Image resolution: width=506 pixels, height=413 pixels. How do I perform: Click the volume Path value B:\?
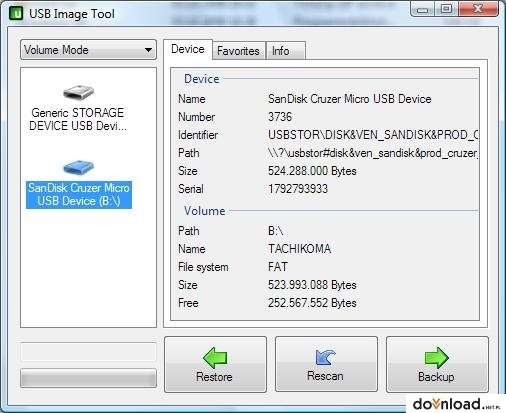point(276,231)
